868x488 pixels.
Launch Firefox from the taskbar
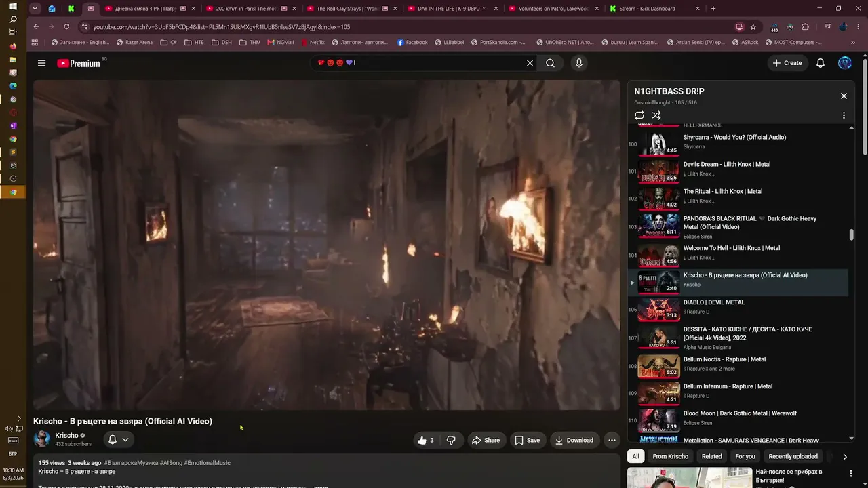pyautogui.click(x=13, y=46)
